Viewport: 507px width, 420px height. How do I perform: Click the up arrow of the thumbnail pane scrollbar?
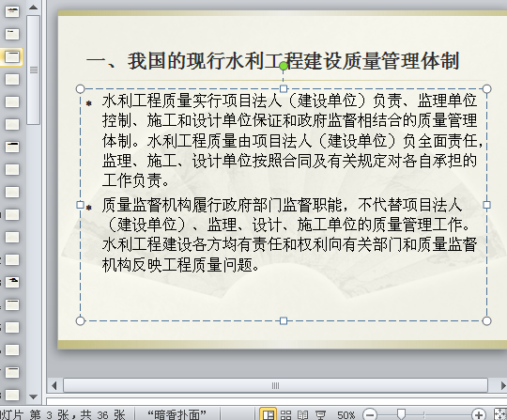33,8
